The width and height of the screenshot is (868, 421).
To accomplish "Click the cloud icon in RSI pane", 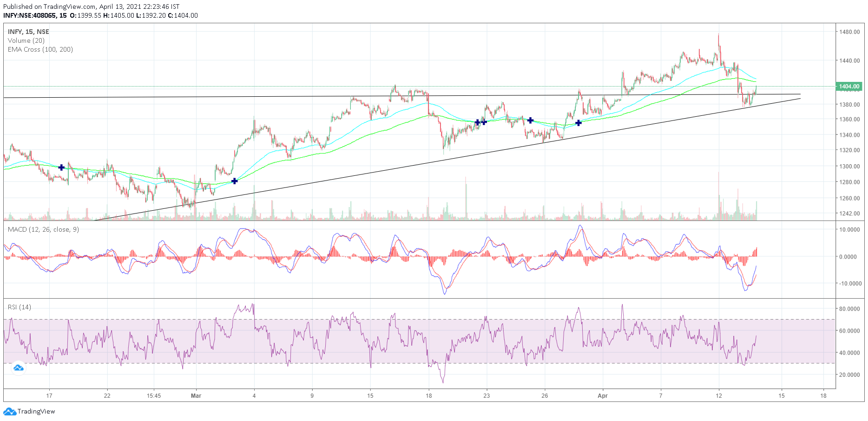I will (x=19, y=368).
